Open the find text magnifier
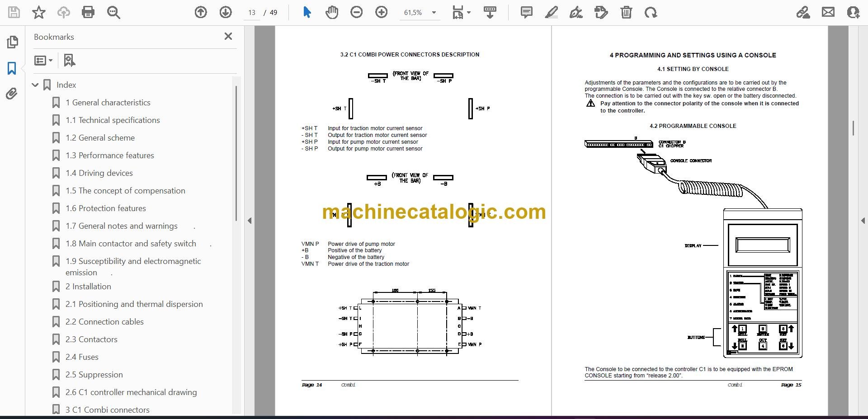The height and width of the screenshot is (419, 868). [x=113, y=12]
